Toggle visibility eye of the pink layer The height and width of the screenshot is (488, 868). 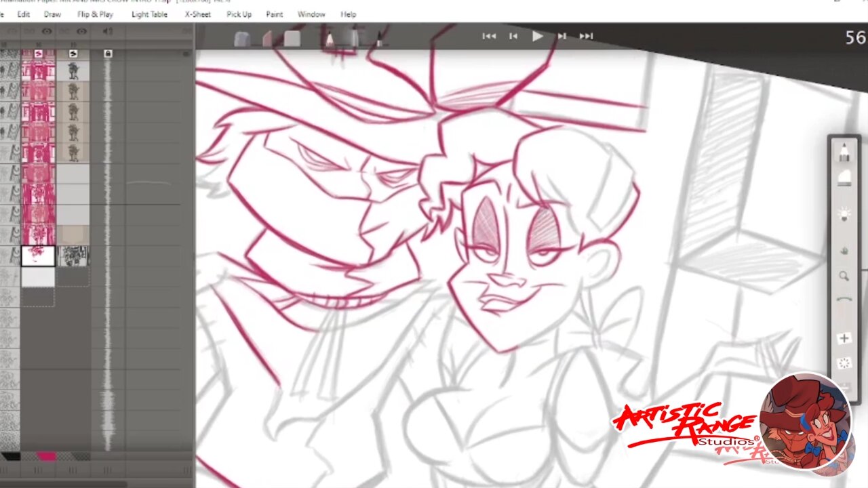(47, 32)
